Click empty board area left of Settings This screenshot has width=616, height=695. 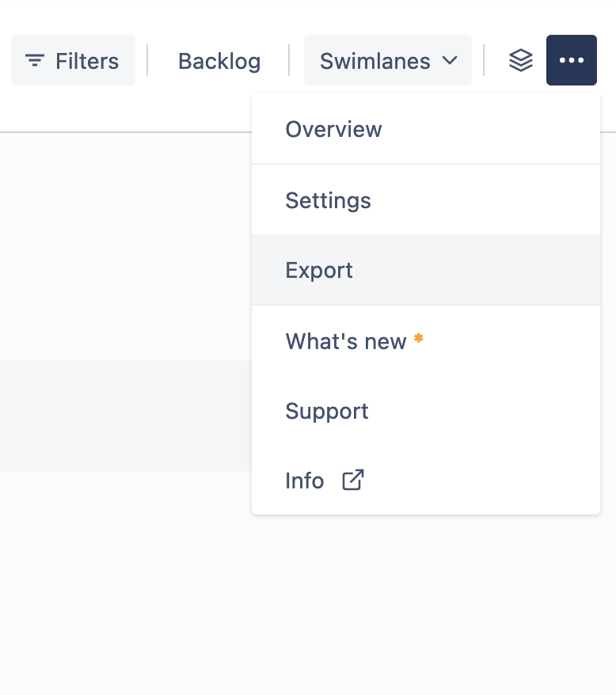point(126,200)
